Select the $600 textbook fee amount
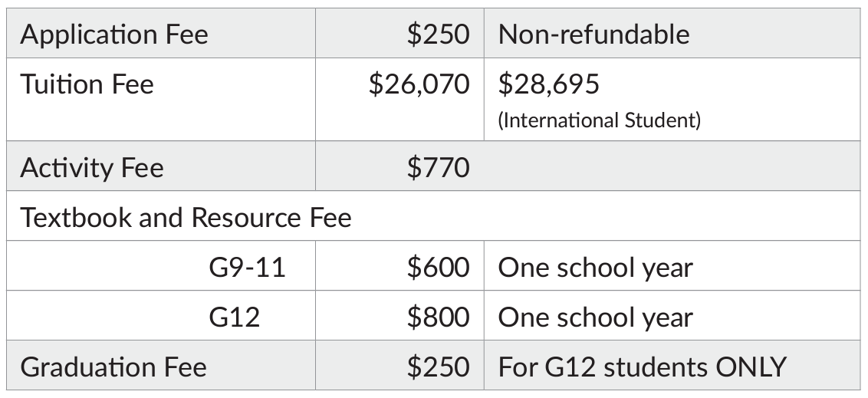This screenshot has height=398, width=868. (x=438, y=268)
